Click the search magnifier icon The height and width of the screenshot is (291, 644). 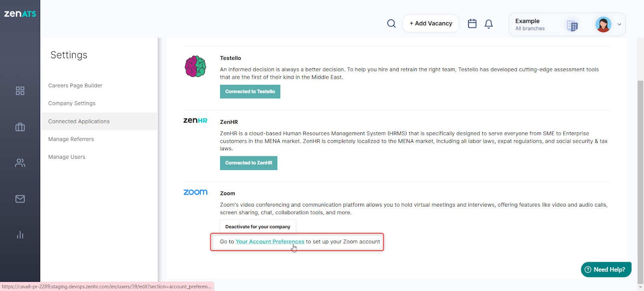tap(391, 24)
